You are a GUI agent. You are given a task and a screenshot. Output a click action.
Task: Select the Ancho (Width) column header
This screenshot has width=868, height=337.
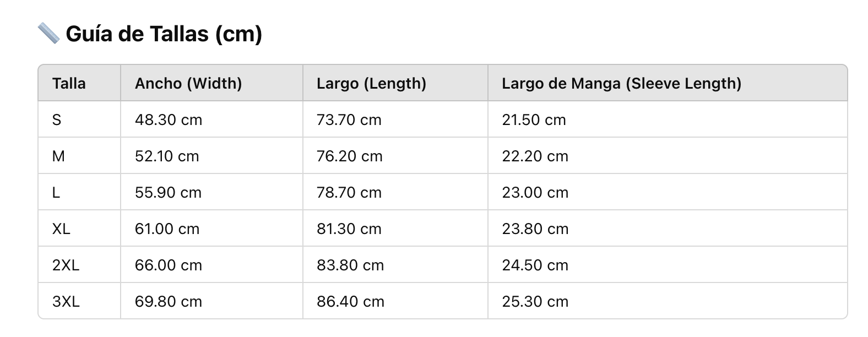pos(188,84)
